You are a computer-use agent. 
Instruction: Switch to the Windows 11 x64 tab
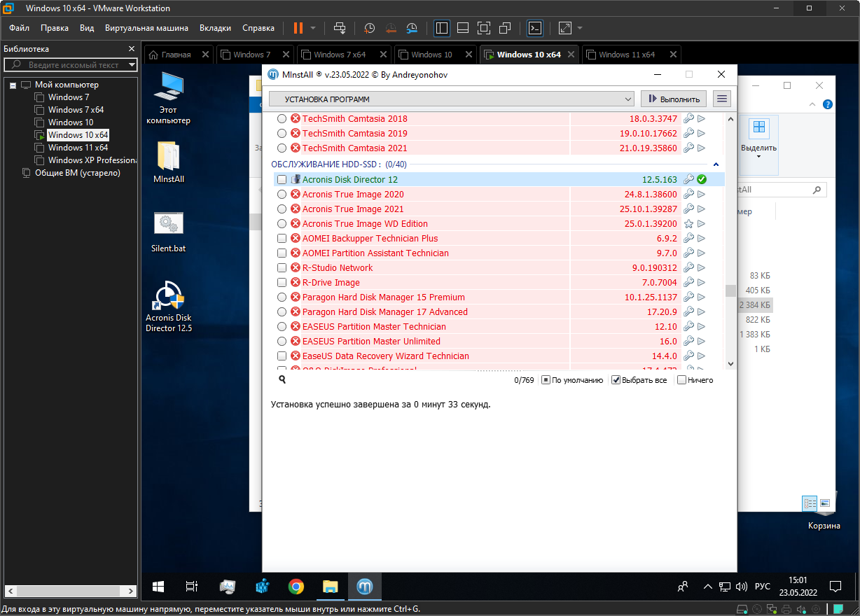[626, 55]
